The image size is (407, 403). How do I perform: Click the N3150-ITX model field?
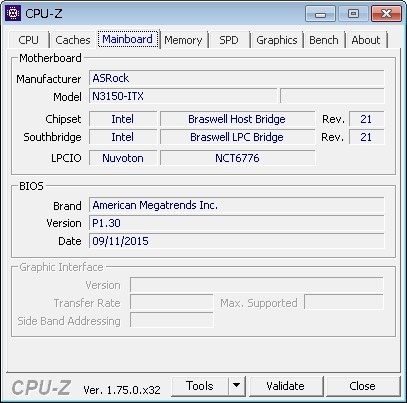pyautogui.click(x=183, y=96)
